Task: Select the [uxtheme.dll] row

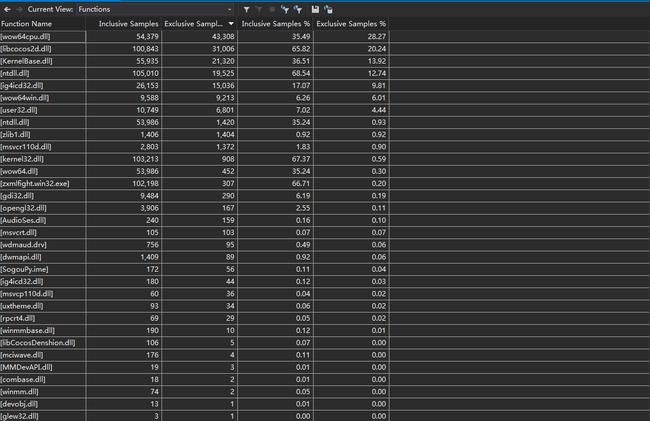Action: pyautogui.click(x=194, y=306)
